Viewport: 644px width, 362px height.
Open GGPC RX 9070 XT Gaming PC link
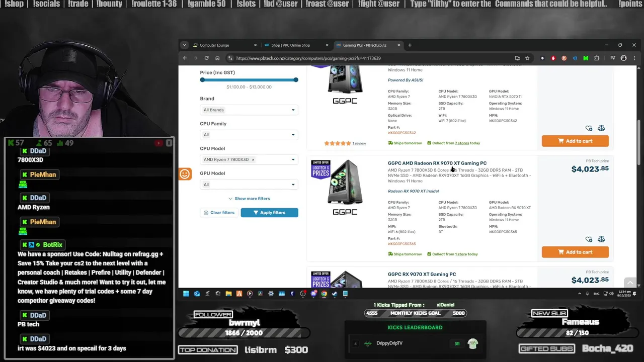[x=422, y=274]
